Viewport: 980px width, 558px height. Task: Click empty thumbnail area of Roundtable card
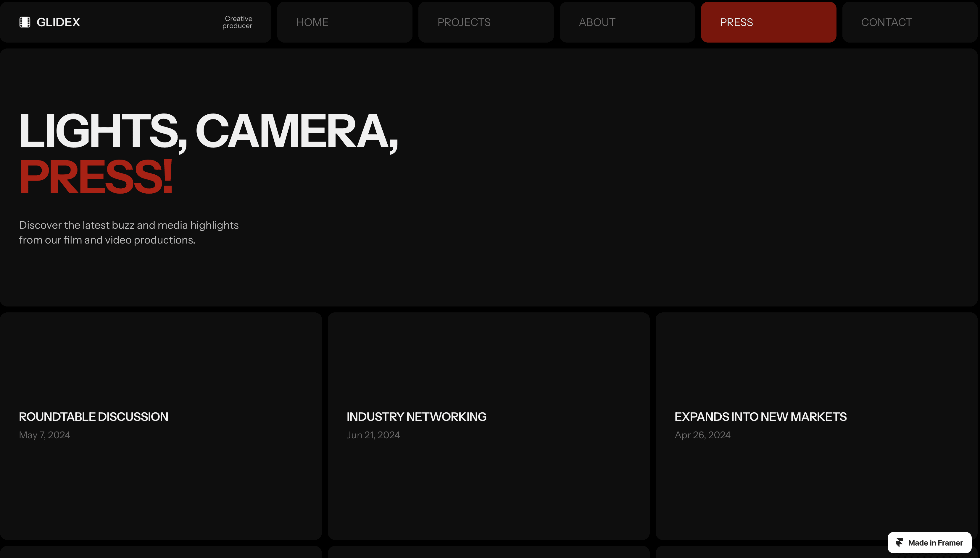click(161, 356)
